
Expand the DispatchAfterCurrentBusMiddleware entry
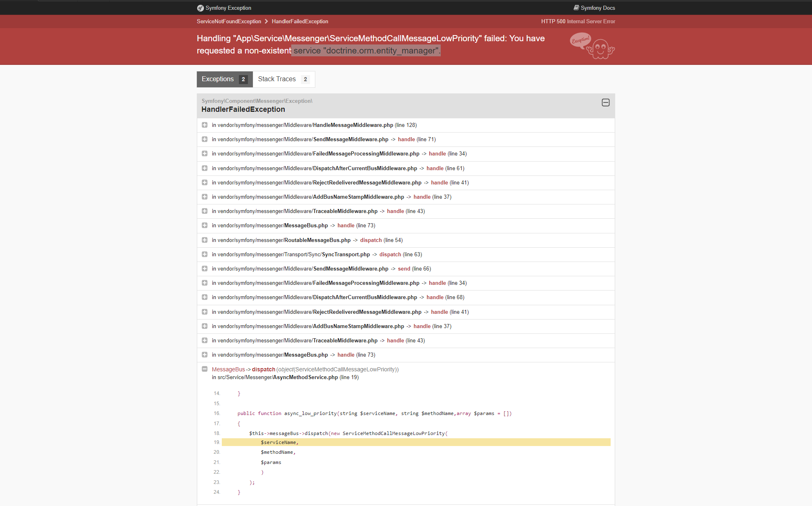point(205,168)
